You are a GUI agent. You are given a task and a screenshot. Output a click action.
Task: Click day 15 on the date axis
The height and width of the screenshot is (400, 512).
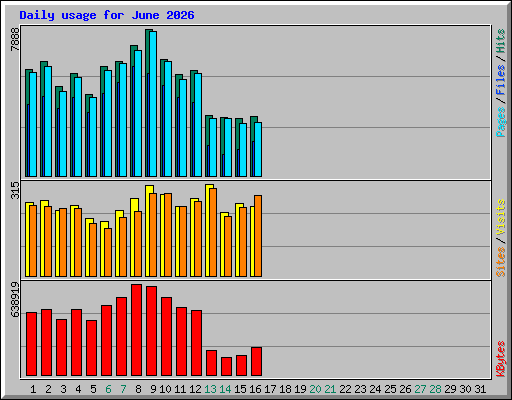240,389
